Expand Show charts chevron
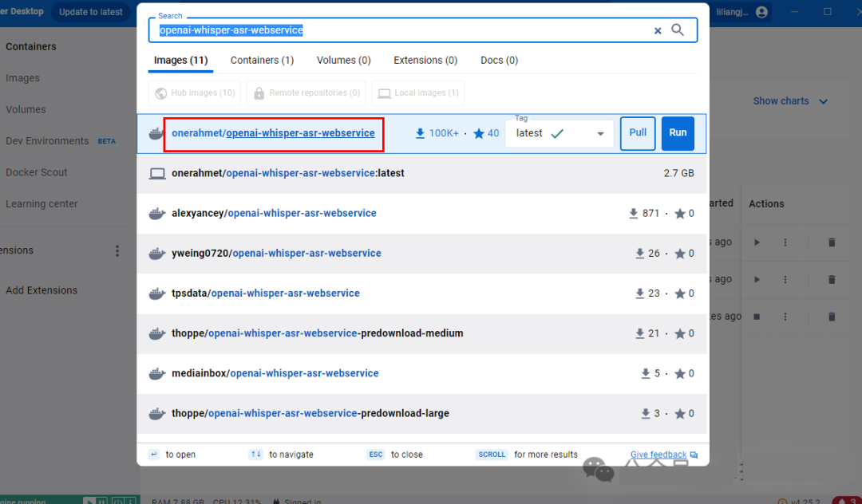This screenshot has width=862, height=504. pos(823,101)
